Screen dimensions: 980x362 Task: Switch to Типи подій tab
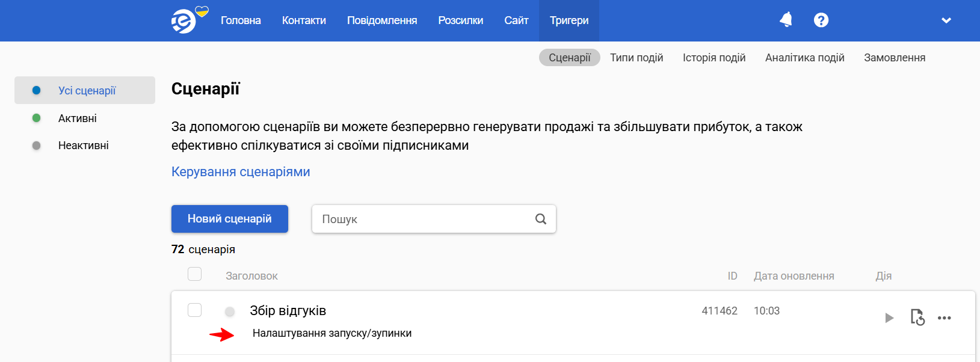(x=636, y=58)
